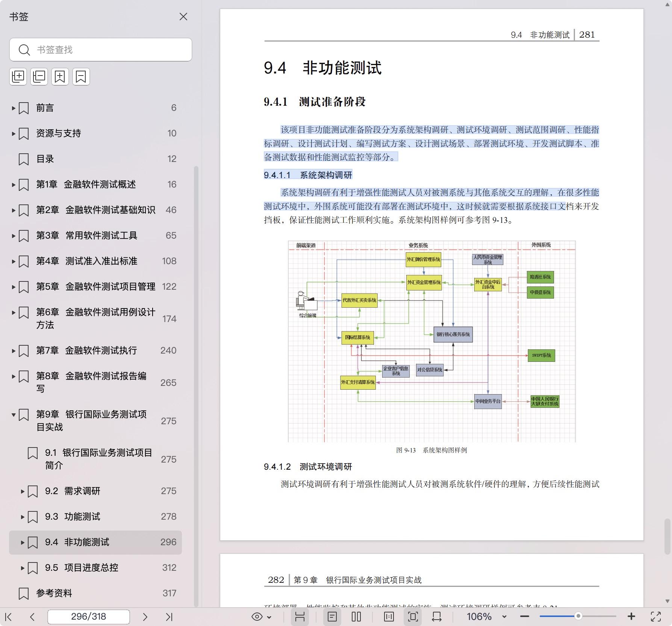The height and width of the screenshot is (626, 672).
Task: Go to the last page
Action: point(169,617)
